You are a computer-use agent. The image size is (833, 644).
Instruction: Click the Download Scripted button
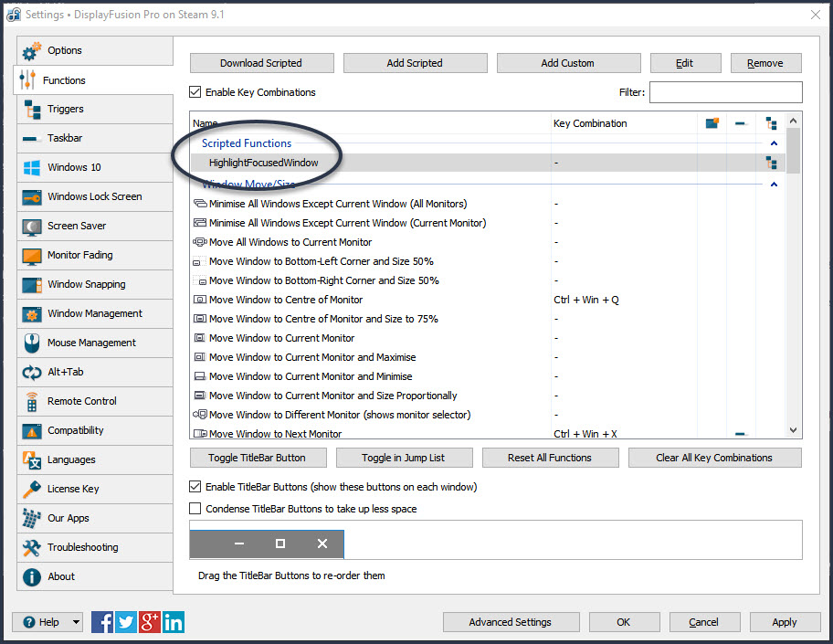262,63
